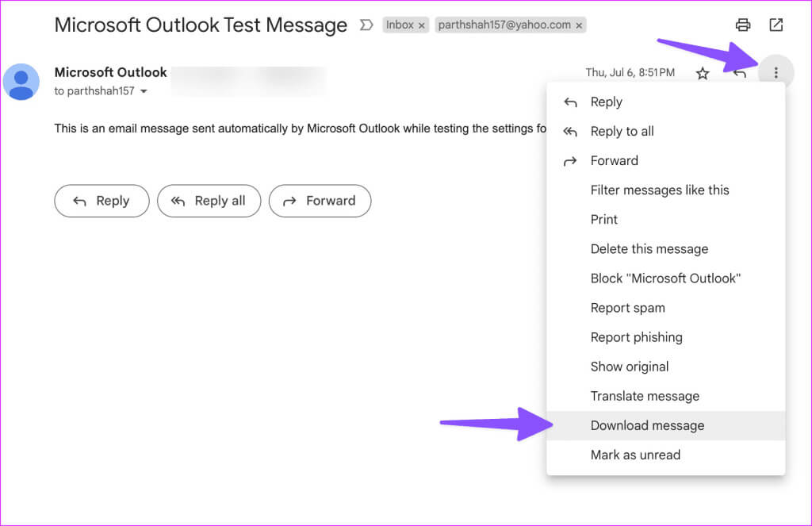Choose Reply to all from the menu
The image size is (812, 526).
pyautogui.click(x=666, y=132)
